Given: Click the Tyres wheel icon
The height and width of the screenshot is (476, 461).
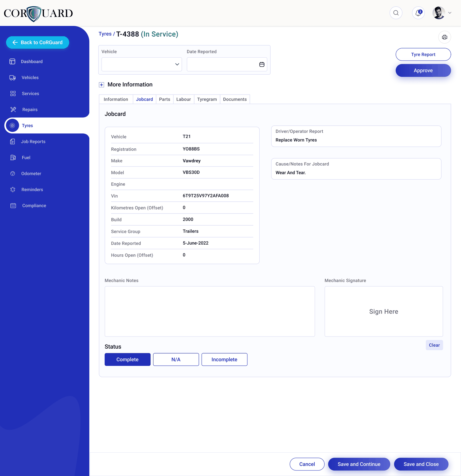Looking at the screenshot, I should coord(12,126).
